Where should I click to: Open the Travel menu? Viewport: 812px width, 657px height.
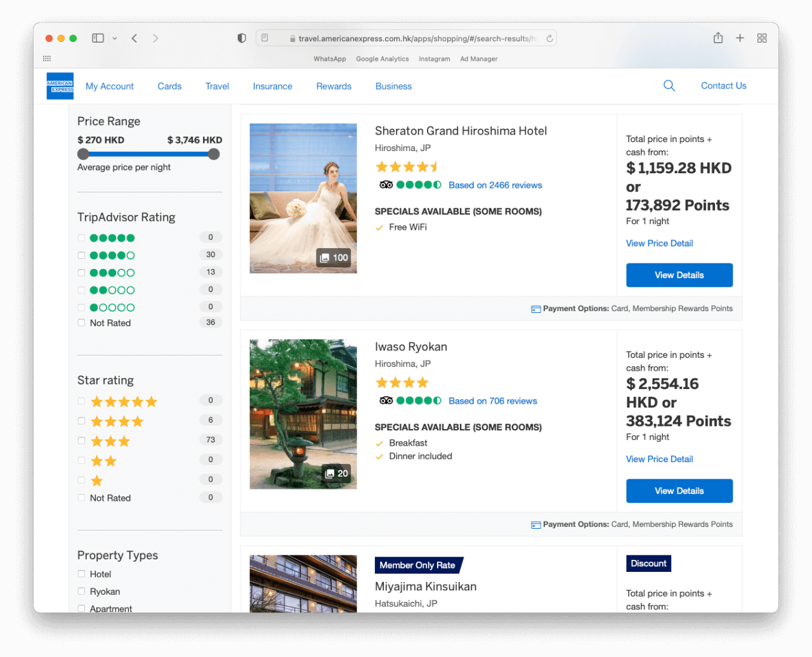(x=217, y=86)
